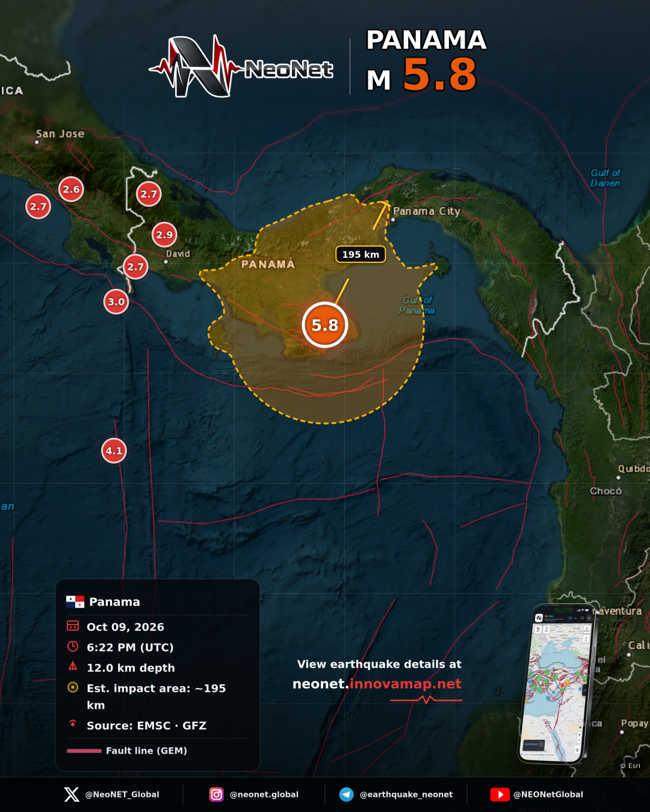
Task: Click the "Source: EMSC · GFZ" text
Action: point(146,725)
